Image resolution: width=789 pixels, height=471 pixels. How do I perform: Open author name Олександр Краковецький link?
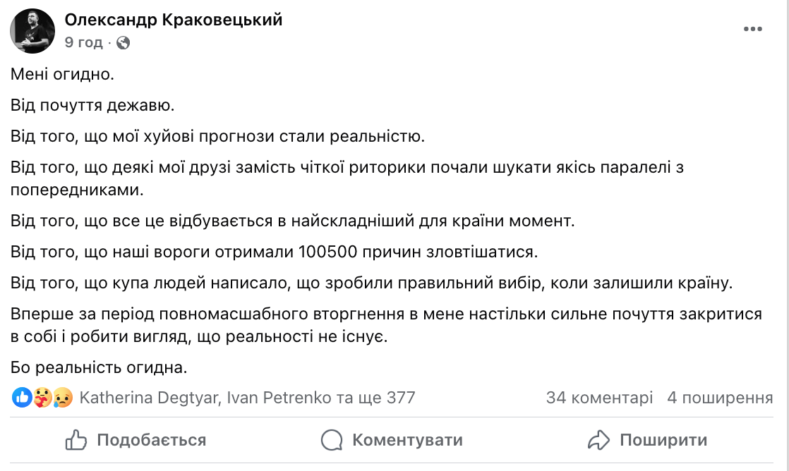[173, 20]
